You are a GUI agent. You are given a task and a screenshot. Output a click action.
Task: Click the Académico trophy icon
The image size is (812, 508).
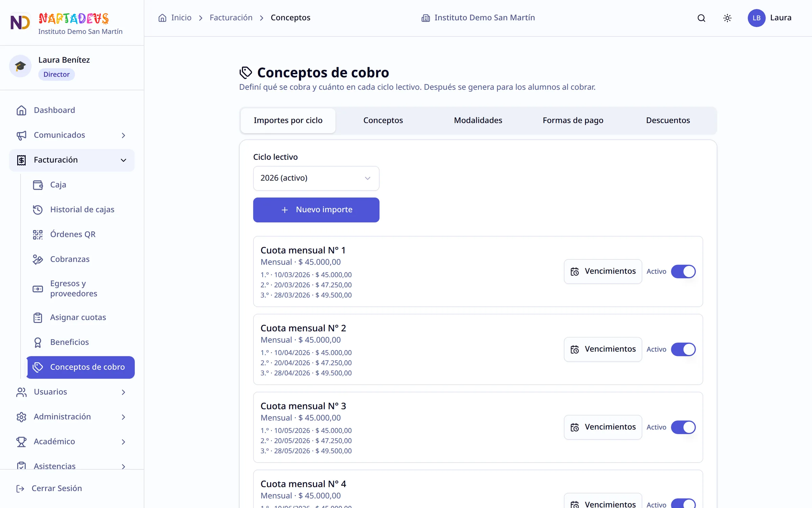[x=21, y=442]
